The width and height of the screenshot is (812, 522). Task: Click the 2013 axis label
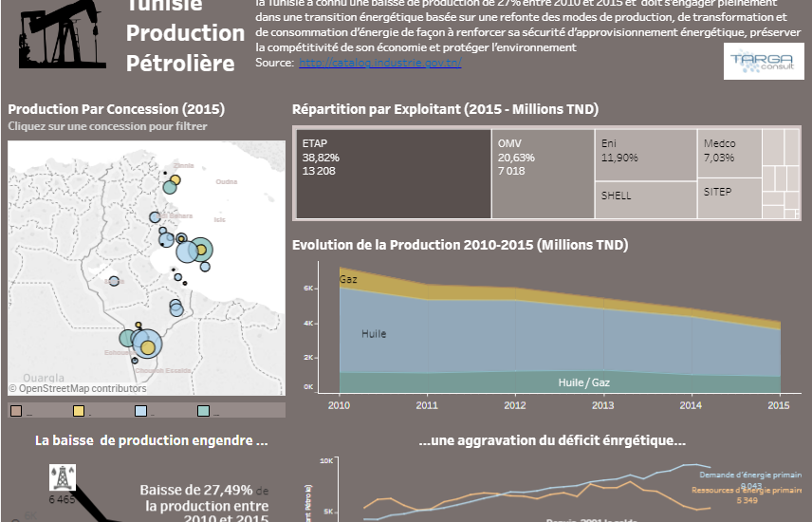[602, 405]
